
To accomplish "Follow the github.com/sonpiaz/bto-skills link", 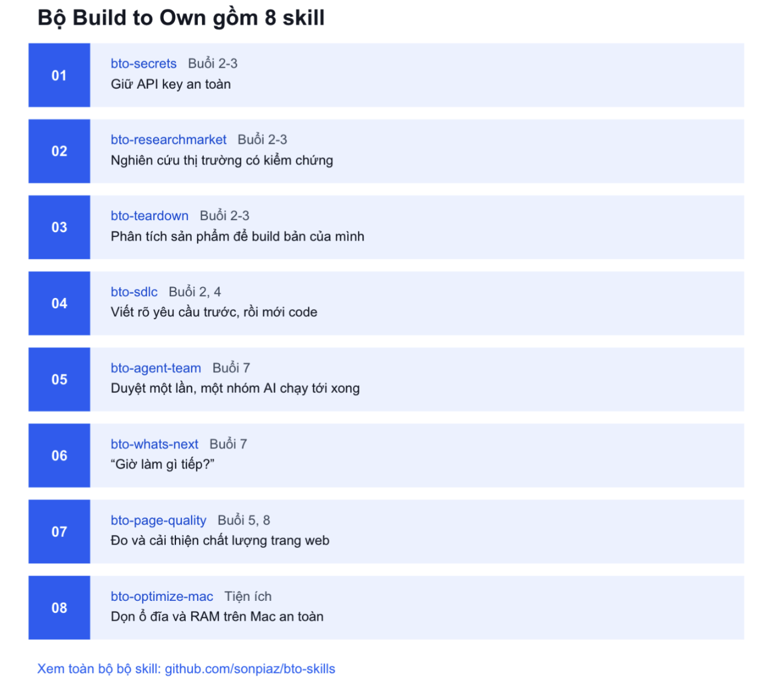I will (250, 669).
